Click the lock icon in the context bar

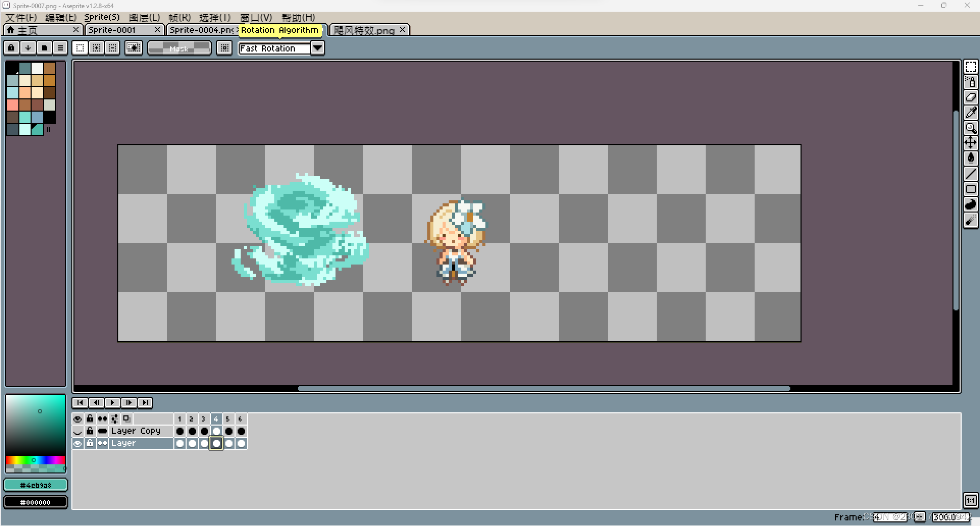pos(11,48)
